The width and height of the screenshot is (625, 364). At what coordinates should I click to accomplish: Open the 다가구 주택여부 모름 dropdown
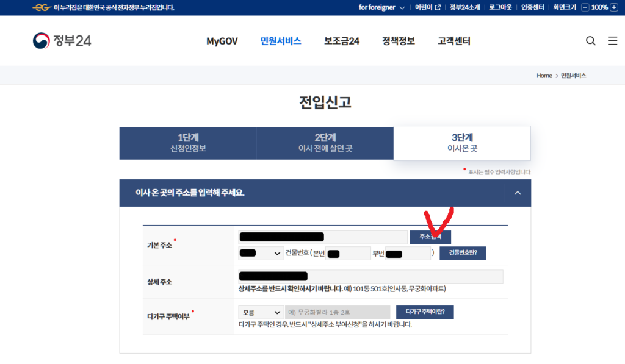coord(261,312)
